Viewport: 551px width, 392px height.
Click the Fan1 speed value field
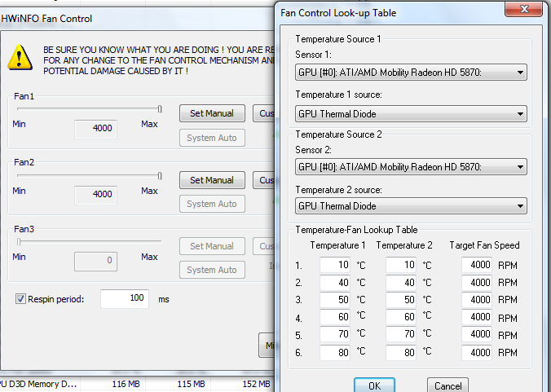click(95, 129)
